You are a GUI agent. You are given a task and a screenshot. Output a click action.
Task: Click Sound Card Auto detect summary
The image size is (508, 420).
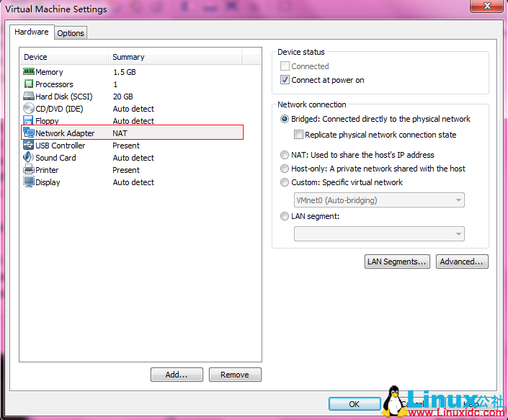133,158
